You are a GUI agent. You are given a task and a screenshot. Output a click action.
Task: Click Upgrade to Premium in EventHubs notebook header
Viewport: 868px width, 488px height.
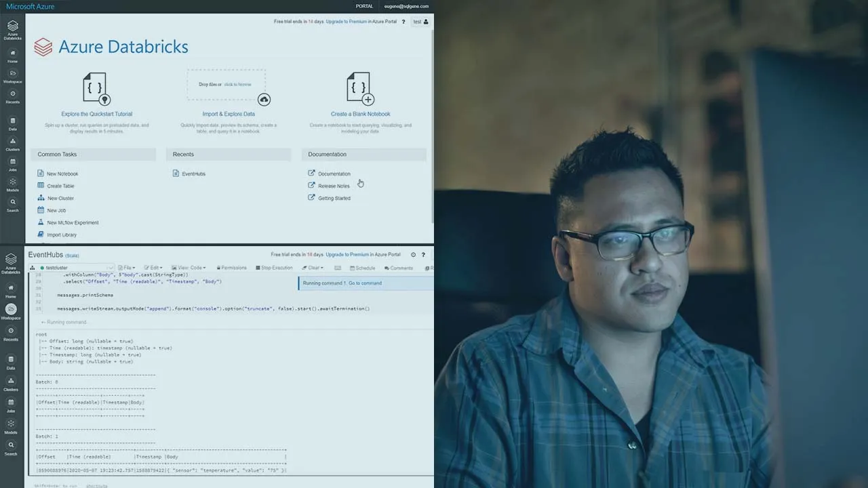[347, 255]
